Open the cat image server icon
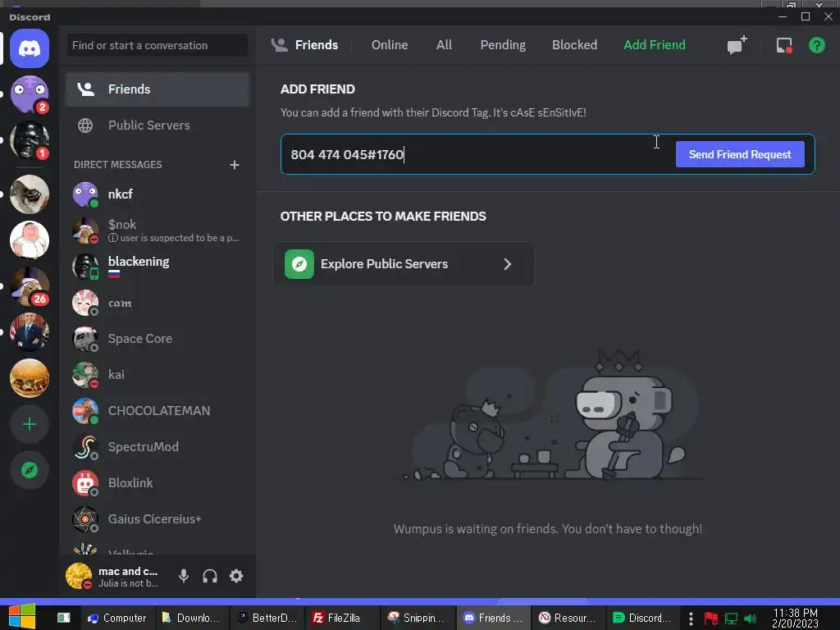This screenshot has width=840, height=630. pos(30,194)
